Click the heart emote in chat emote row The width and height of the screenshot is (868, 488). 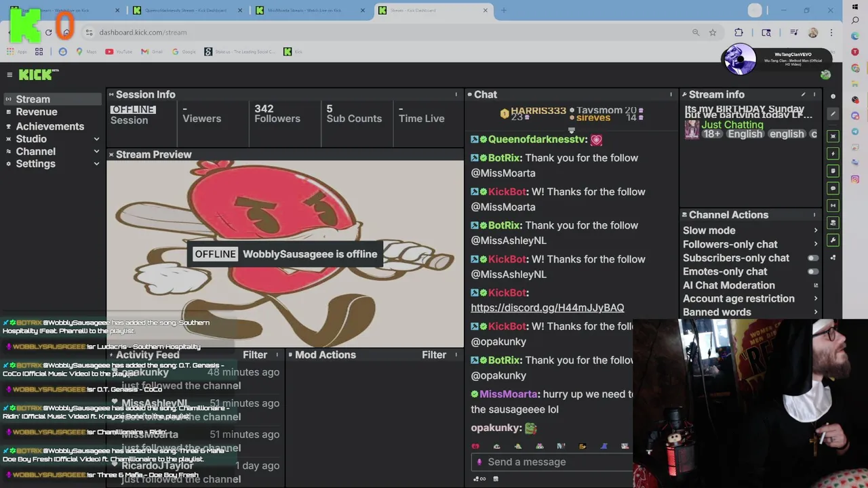point(475,446)
